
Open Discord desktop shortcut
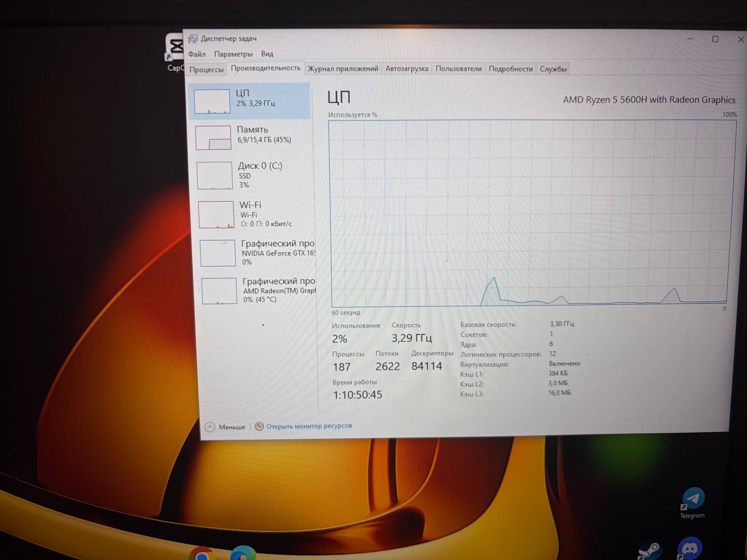coord(689,549)
